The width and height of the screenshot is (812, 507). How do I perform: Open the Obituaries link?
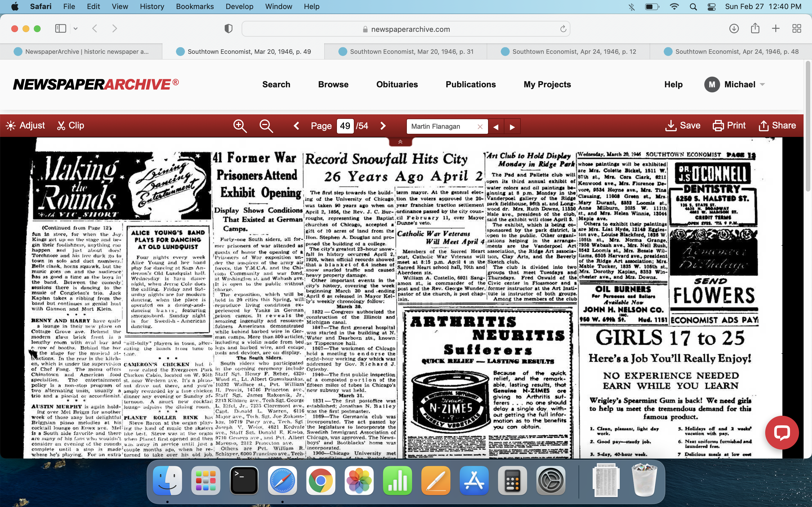tap(397, 84)
